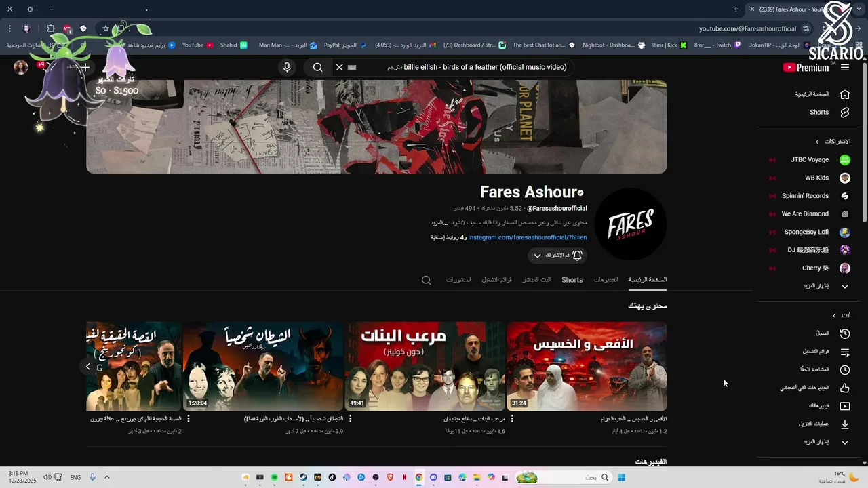
Task: Switch to the المنشورات tab
Action: (458, 280)
